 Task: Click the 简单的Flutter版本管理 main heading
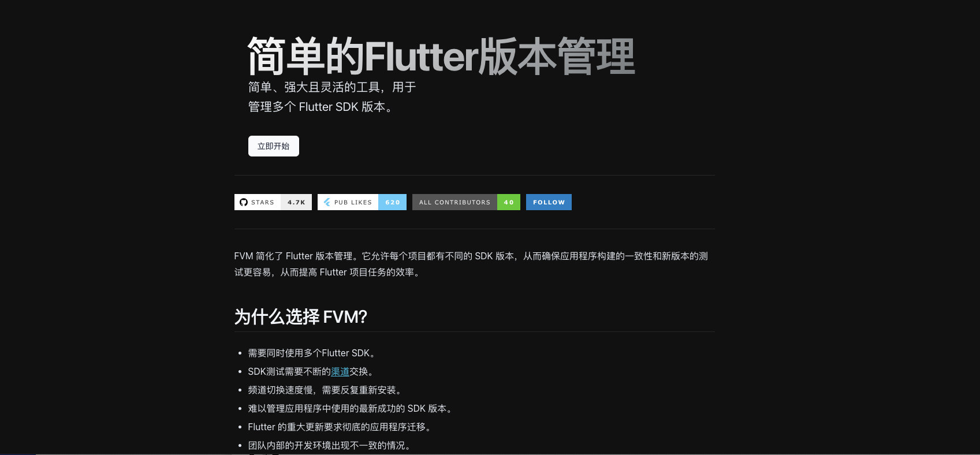point(441,57)
